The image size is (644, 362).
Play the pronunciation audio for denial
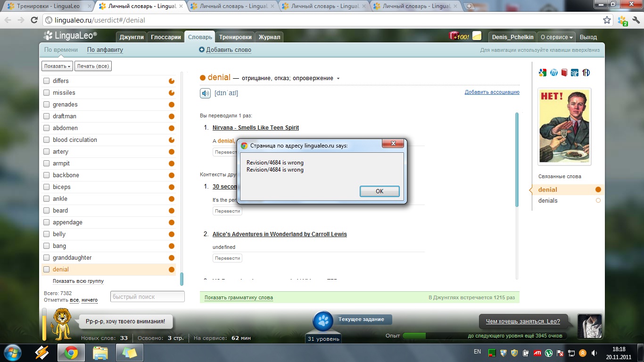[205, 93]
